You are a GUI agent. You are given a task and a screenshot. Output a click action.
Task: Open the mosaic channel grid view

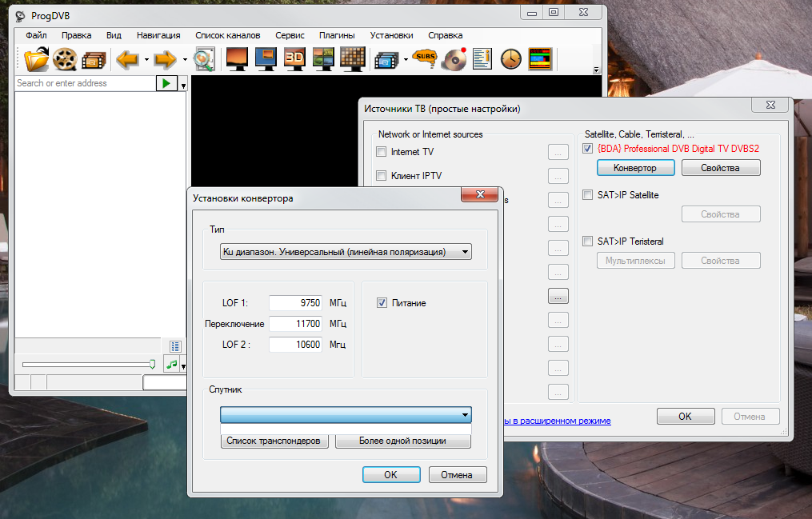(352, 59)
